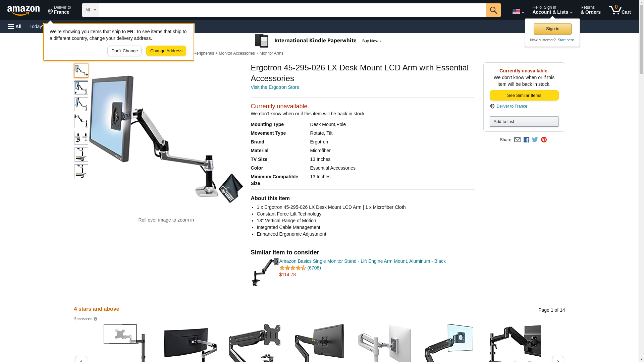Share via email envelope icon
644x362 pixels.
pos(517,140)
